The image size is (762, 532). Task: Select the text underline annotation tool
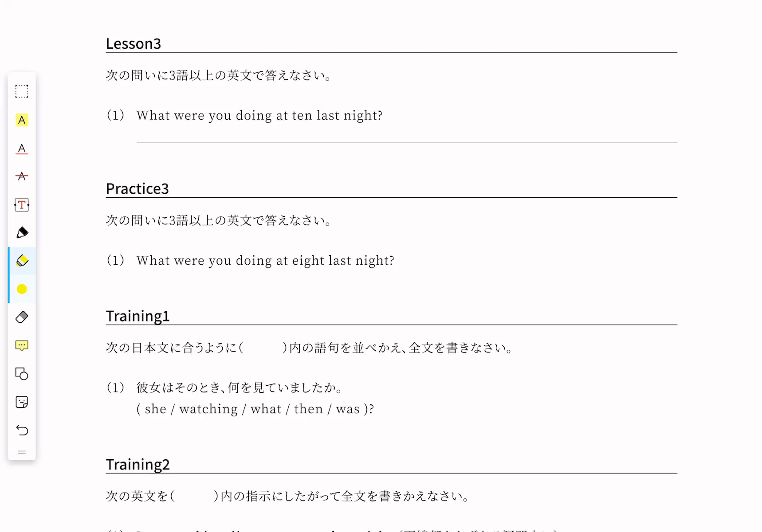tap(22, 149)
